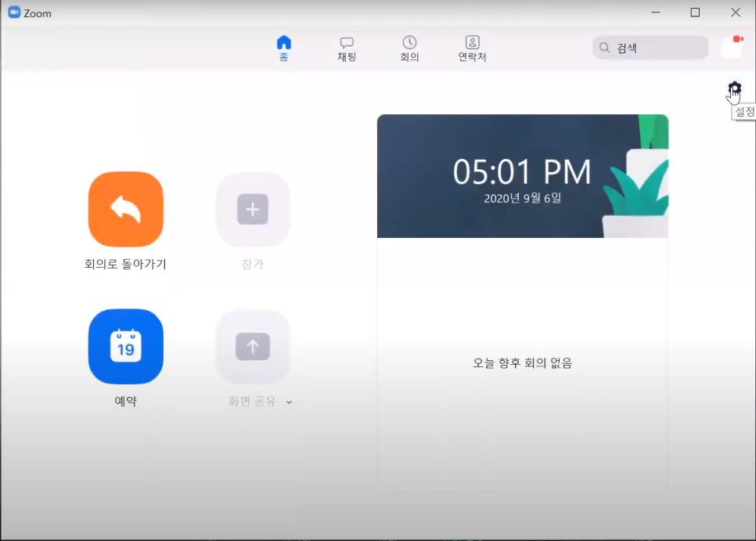Close the Zoom window
Viewport: 756px width, 541px height.
coord(736,13)
